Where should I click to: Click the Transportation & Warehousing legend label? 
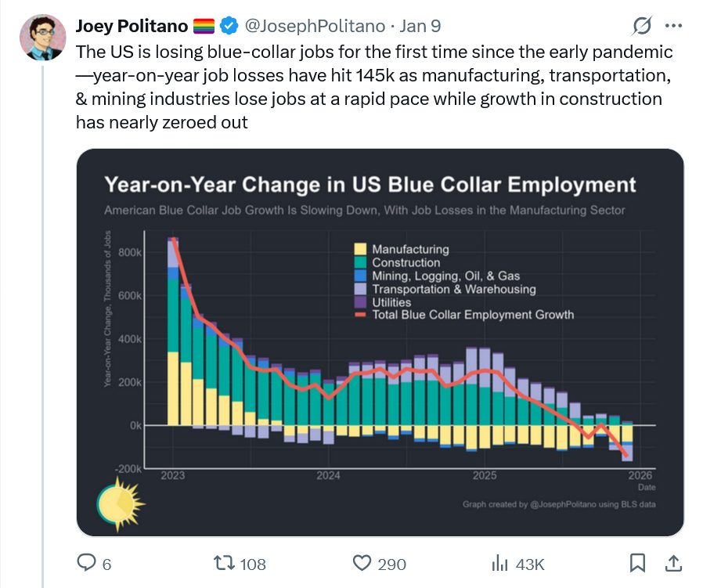[x=453, y=289]
